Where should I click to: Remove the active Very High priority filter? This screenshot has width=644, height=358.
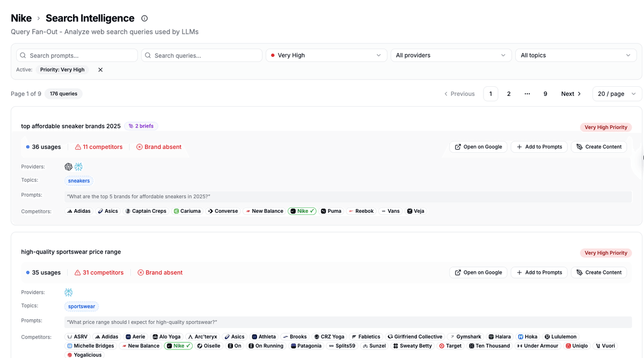[100, 70]
